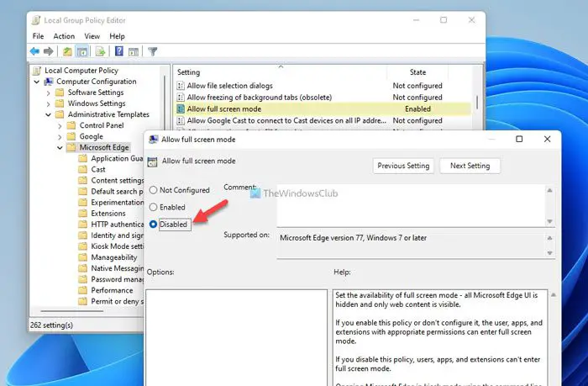Image resolution: width=588 pixels, height=386 pixels.
Task: Collapse the Microsoft Edge node
Action: (x=60, y=147)
